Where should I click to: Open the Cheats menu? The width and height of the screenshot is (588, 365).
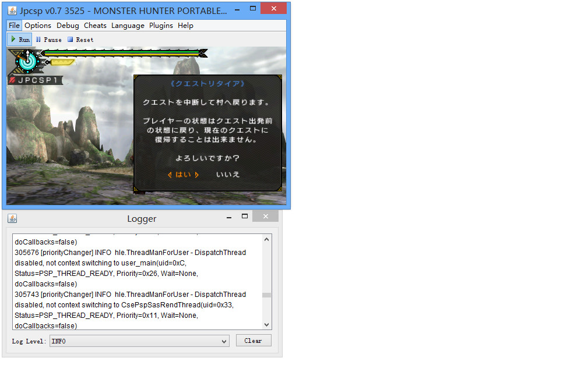tap(95, 26)
